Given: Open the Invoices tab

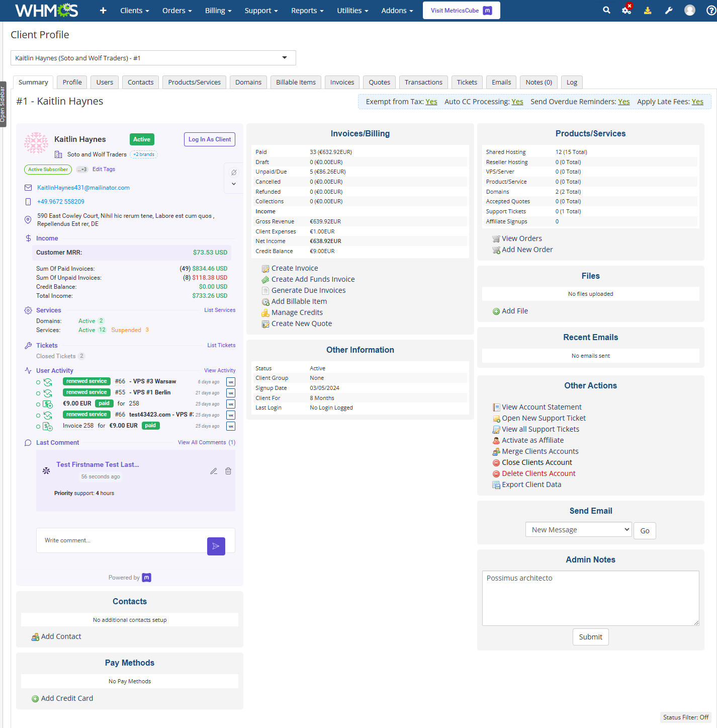Looking at the screenshot, I should coord(342,83).
